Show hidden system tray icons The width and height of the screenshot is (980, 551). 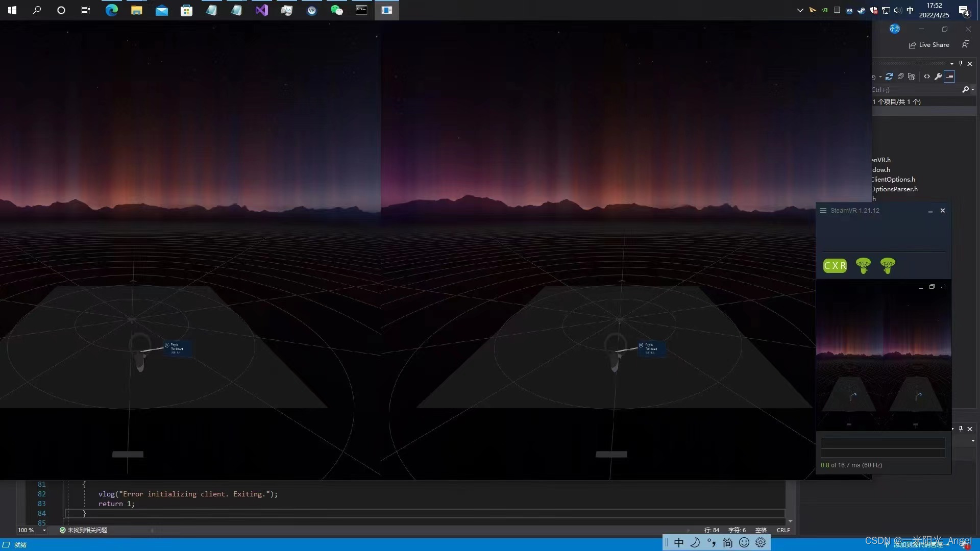[x=800, y=10]
